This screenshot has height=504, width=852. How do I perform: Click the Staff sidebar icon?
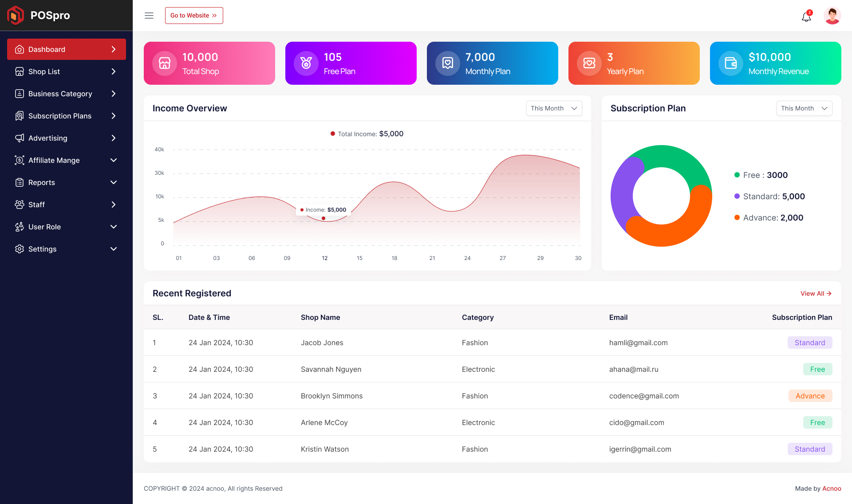point(20,205)
